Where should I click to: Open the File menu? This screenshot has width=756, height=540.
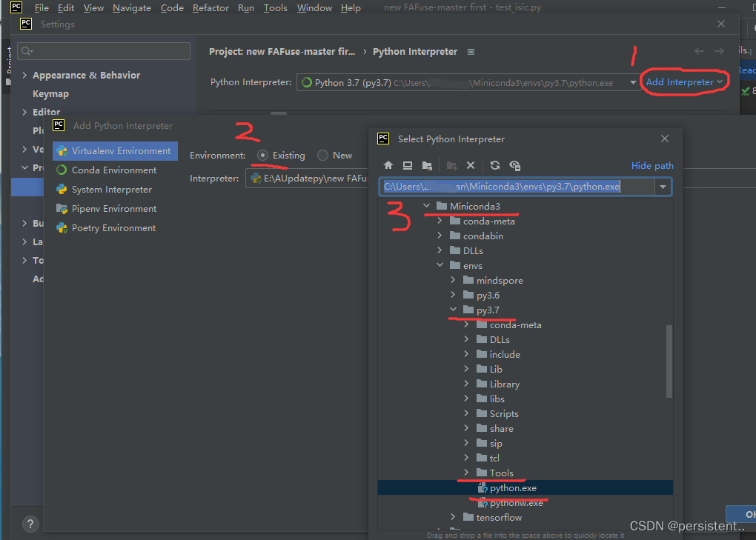pos(42,7)
